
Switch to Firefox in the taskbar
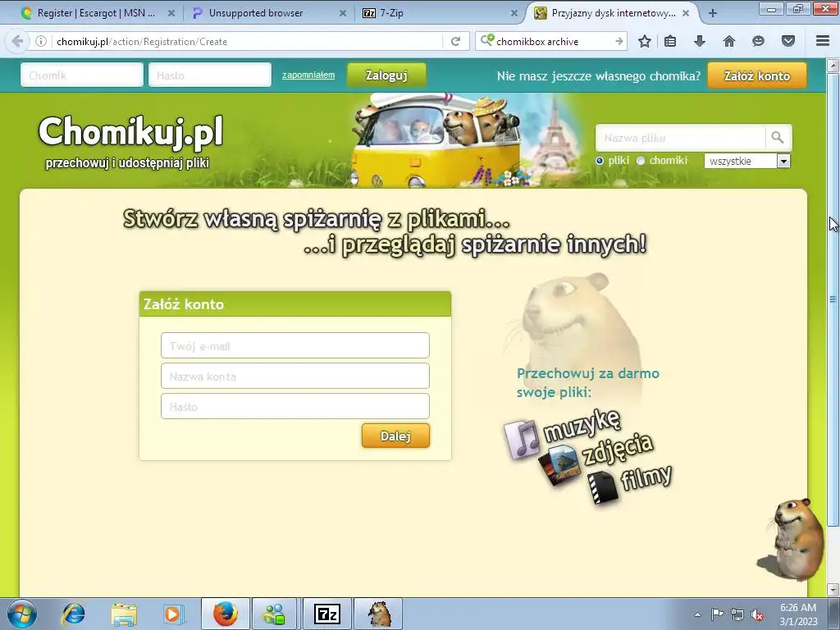[225, 614]
